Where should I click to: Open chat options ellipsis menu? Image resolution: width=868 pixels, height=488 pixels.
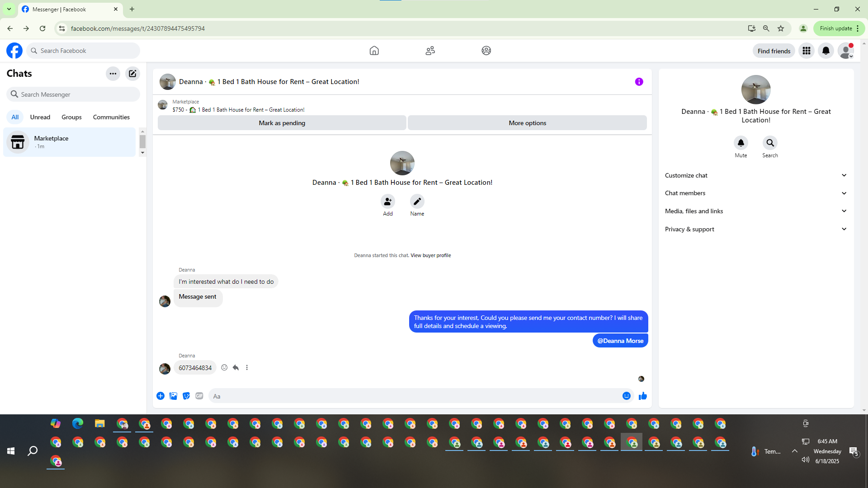tap(113, 74)
